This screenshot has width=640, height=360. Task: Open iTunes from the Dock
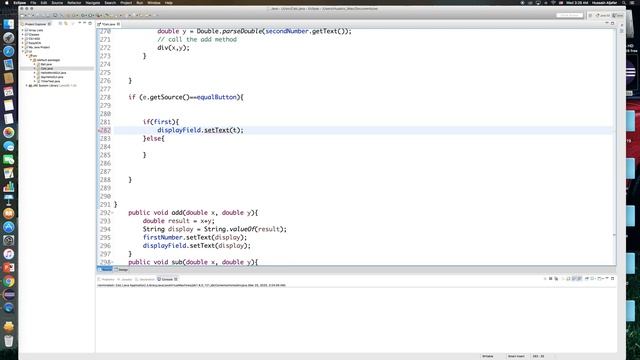click(9, 254)
